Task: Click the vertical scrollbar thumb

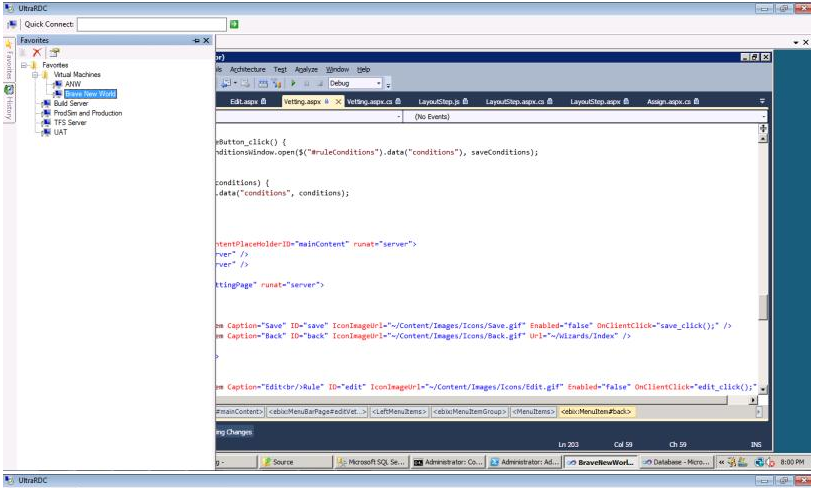Action: (763, 307)
